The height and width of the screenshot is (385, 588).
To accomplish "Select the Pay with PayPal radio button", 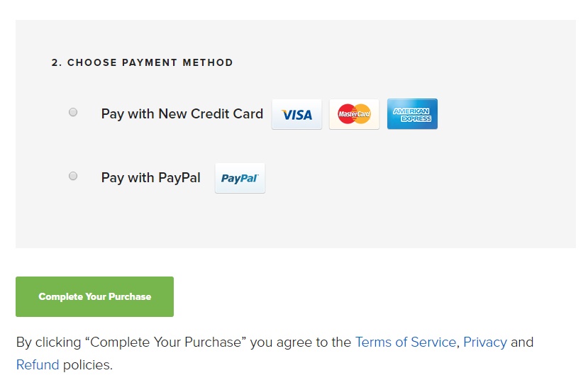I will click(x=73, y=176).
